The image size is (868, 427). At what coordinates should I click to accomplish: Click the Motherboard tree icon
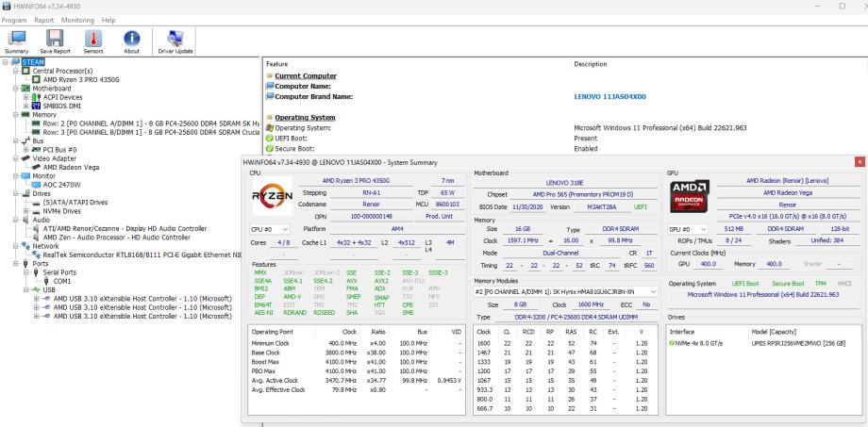(x=26, y=89)
